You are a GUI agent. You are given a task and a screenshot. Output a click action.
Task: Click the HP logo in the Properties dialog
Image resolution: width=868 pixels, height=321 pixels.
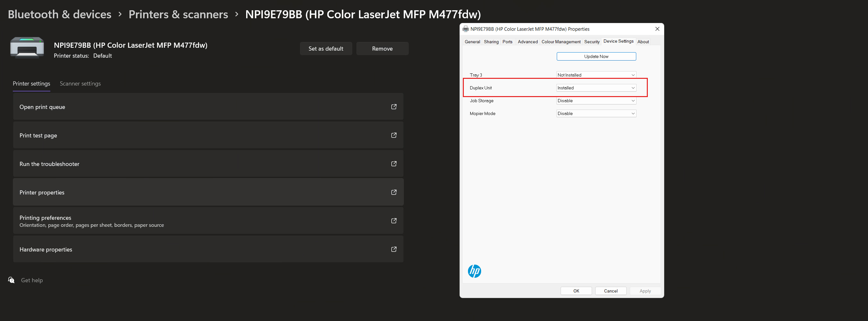tap(474, 271)
